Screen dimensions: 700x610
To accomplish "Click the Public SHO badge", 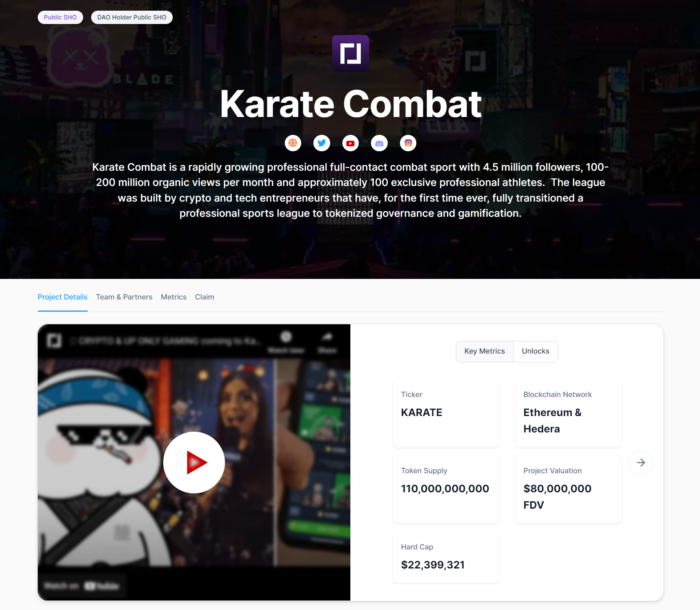I will 60,17.
